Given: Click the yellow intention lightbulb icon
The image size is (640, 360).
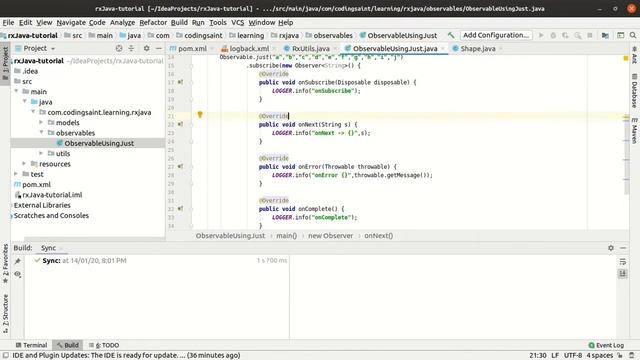Looking at the screenshot, I should tap(200, 115).
